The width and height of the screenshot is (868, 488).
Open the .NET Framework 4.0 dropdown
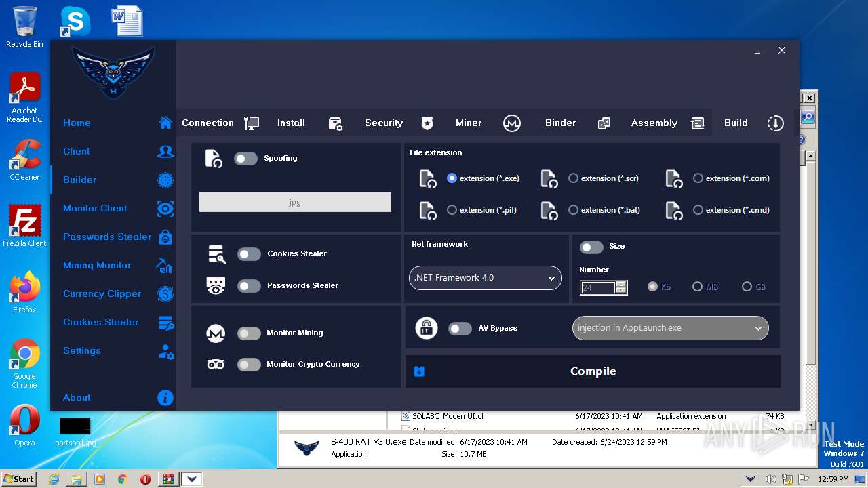pyautogui.click(x=486, y=278)
